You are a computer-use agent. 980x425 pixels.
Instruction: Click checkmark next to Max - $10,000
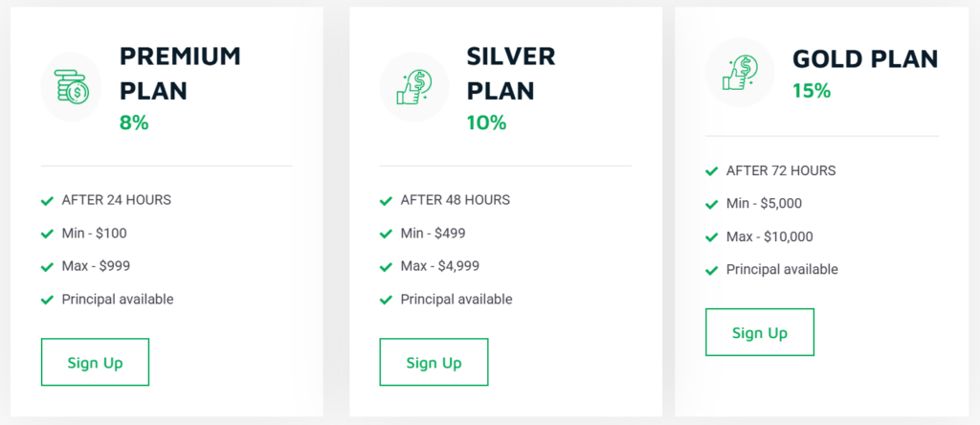(x=711, y=237)
